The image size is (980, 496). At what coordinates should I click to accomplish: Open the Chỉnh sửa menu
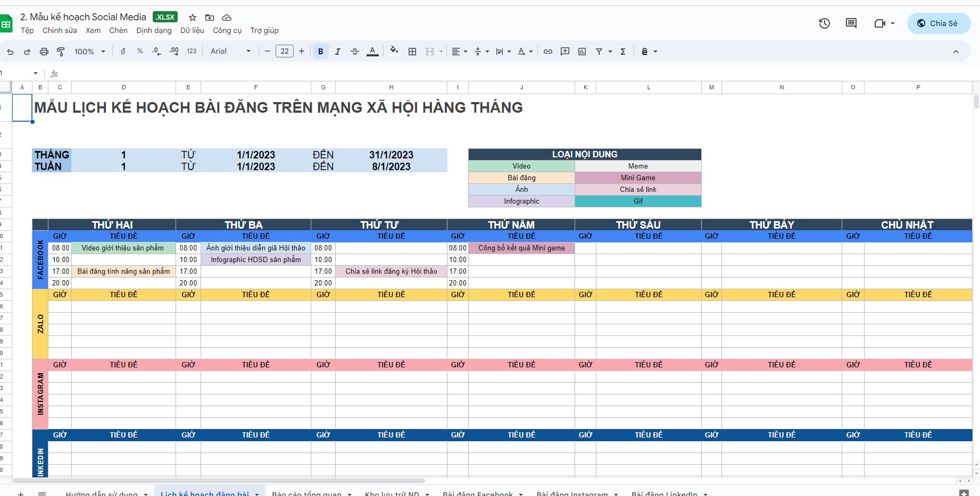point(60,30)
